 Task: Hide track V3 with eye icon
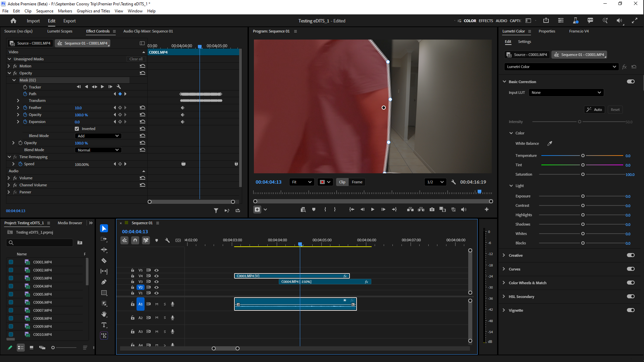click(x=156, y=282)
